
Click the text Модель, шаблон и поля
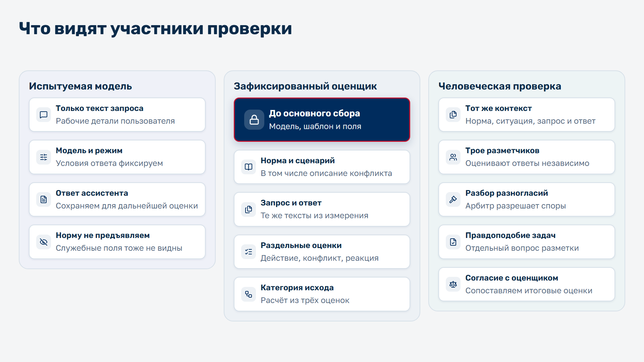coord(315,126)
